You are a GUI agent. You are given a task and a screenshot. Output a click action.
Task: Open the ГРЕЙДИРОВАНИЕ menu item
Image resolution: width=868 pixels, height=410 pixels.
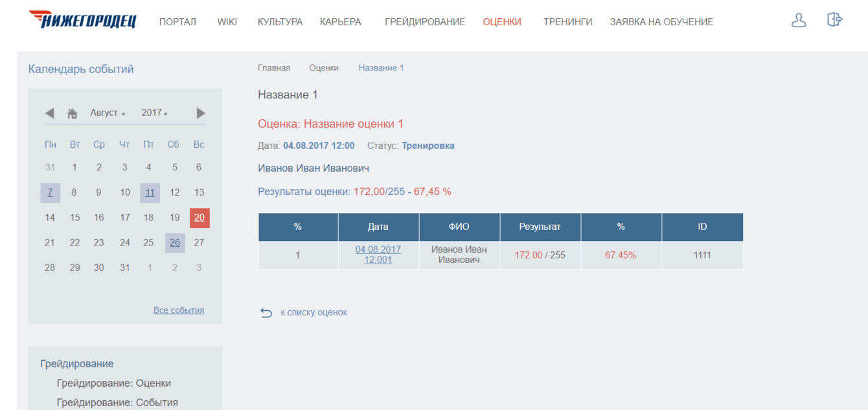[425, 21]
